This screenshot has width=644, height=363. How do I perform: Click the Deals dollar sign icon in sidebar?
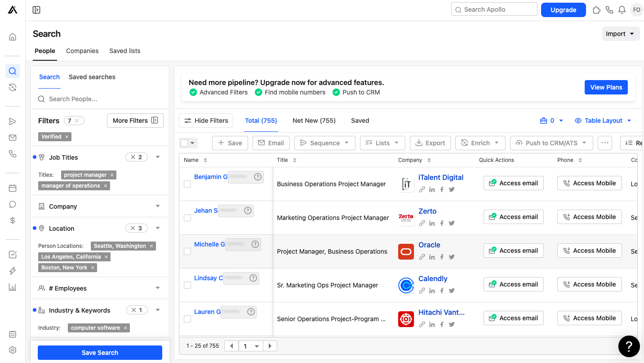13,220
